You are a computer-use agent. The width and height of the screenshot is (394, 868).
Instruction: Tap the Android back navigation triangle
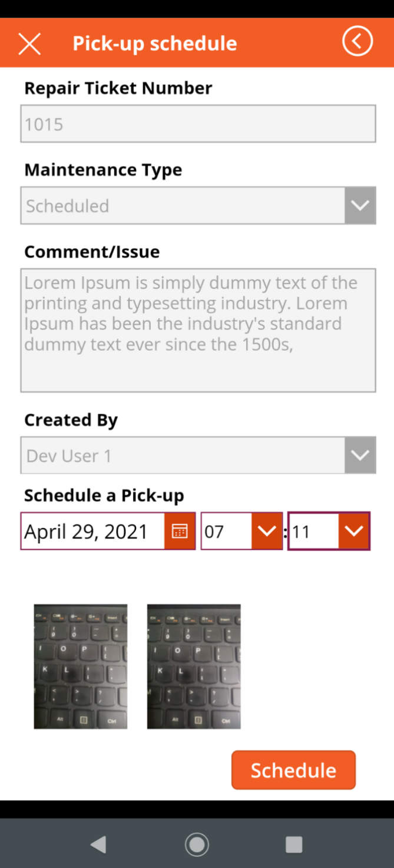coord(98,844)
